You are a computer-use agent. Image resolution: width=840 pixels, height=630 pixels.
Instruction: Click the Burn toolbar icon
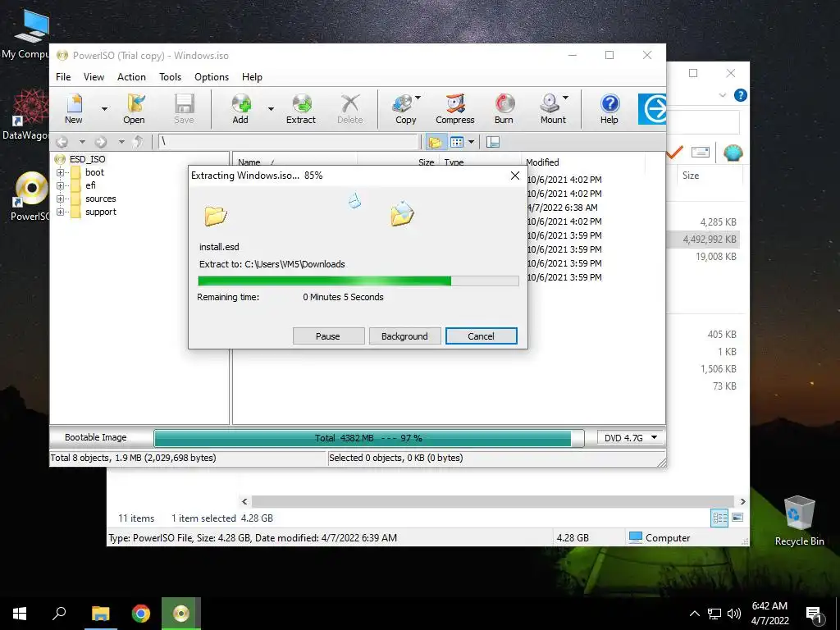(504, 109)
